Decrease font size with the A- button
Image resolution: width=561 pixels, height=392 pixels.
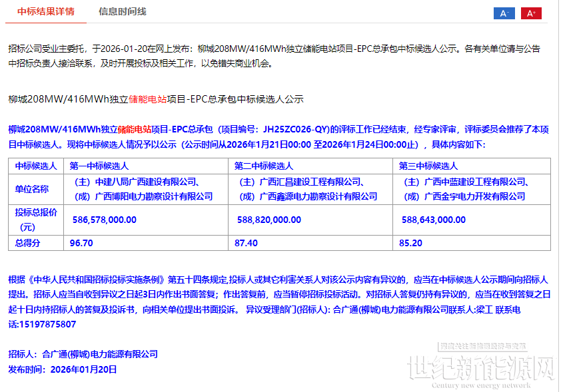[504, 13]
